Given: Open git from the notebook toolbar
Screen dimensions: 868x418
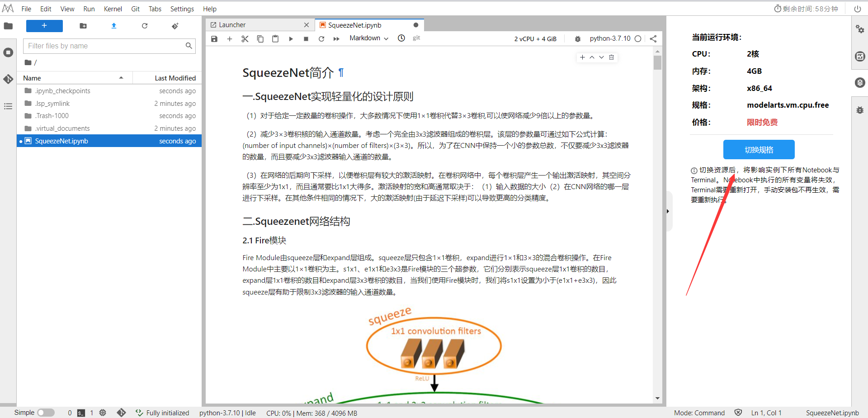Looking at the screenshot, I should point(416,38).
